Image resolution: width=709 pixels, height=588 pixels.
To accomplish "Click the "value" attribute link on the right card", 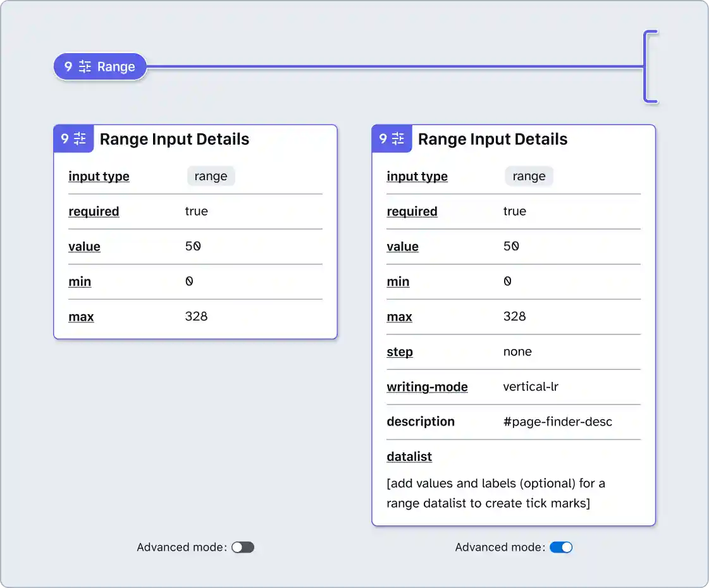I will pyautogui.click(x=402, y=247).
